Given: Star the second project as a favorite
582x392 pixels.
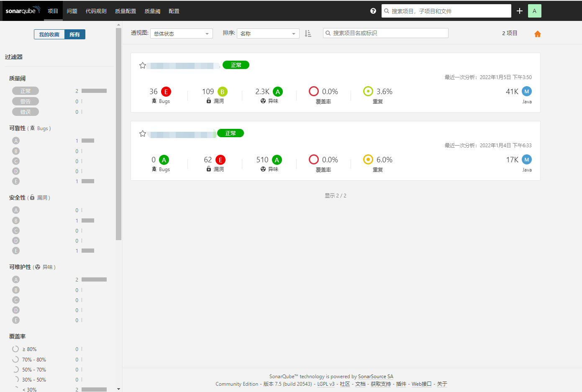Looking at the screenshot, I should pos(142,133).
